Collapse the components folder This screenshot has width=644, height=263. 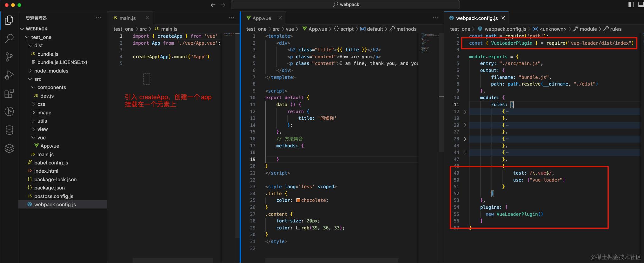51,87
